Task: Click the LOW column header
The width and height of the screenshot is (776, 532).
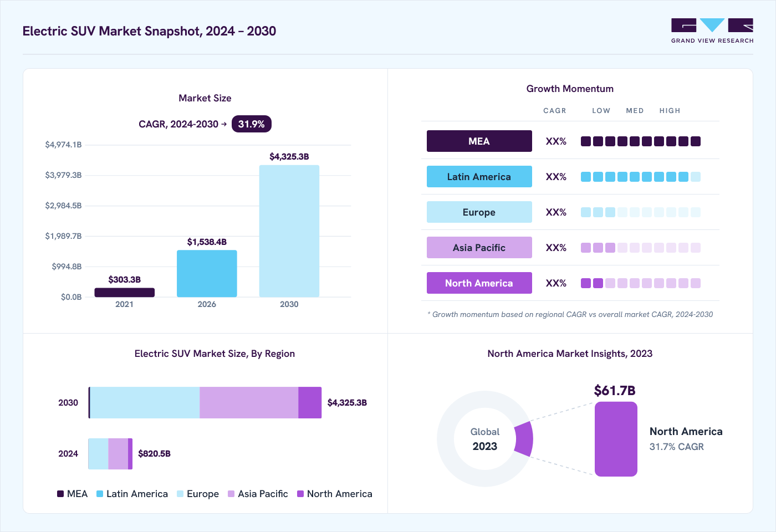Action: pyautogui.click(x=601, y=111)
